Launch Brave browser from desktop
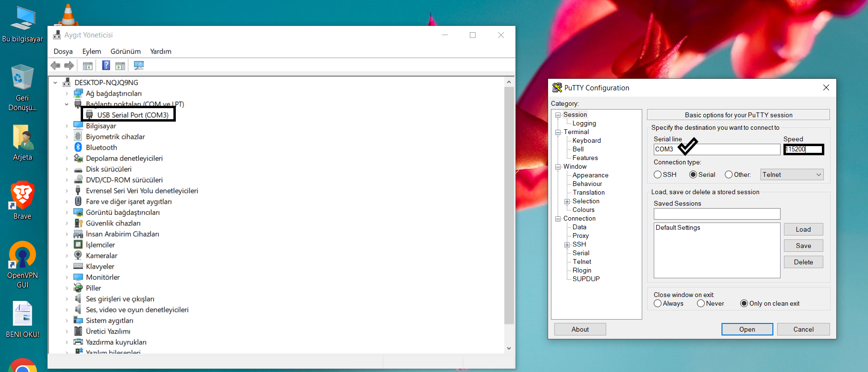 22,200
